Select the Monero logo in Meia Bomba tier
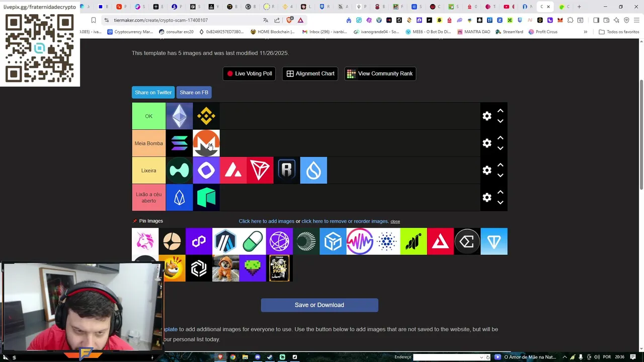 click(206, 143)
